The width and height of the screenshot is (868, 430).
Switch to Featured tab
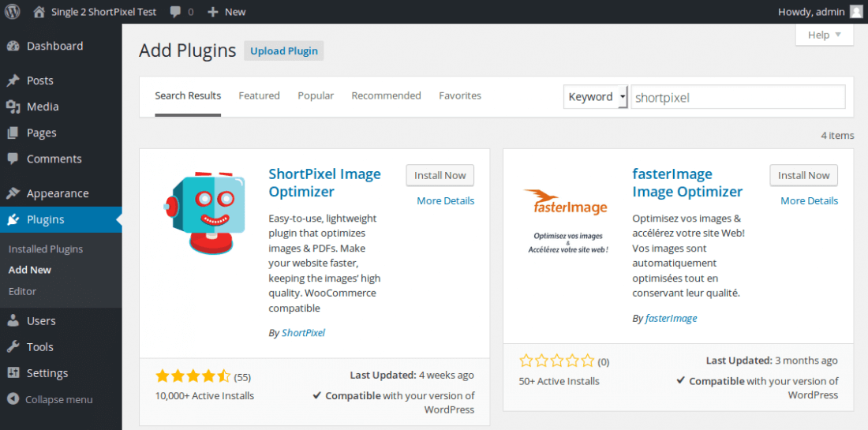(x=259, y=95)
